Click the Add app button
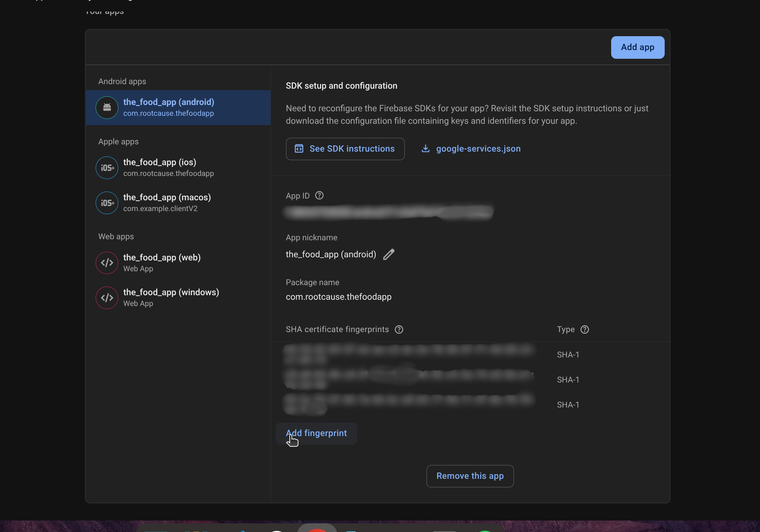The height and width of the screenshot is (532, 760). tap(638, 47)
